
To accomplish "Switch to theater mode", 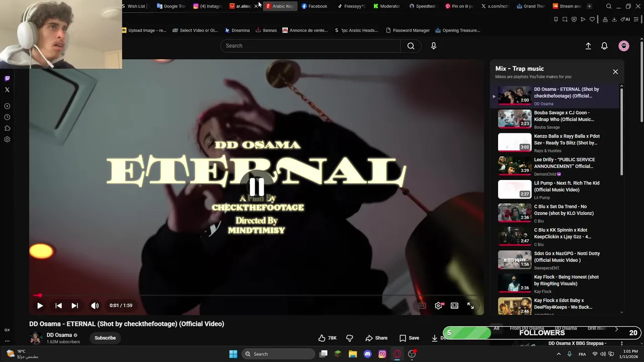I will click(454, 306).
